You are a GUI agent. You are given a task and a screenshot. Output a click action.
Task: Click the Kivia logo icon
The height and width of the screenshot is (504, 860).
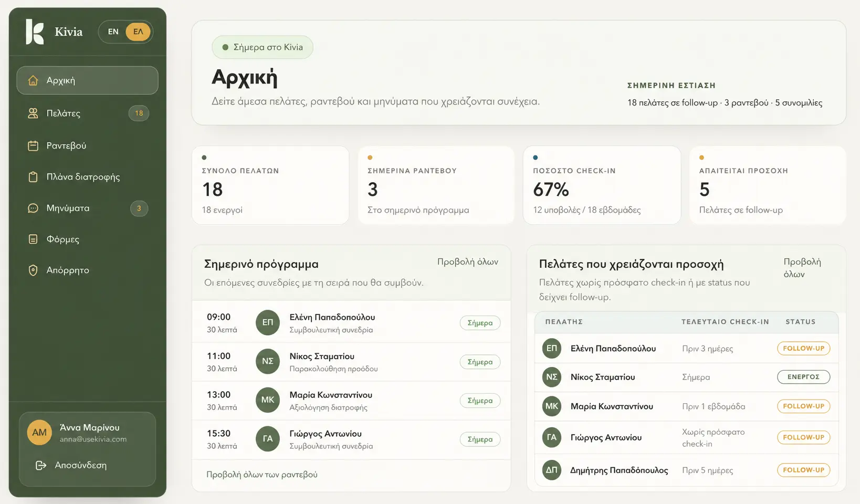35,31
